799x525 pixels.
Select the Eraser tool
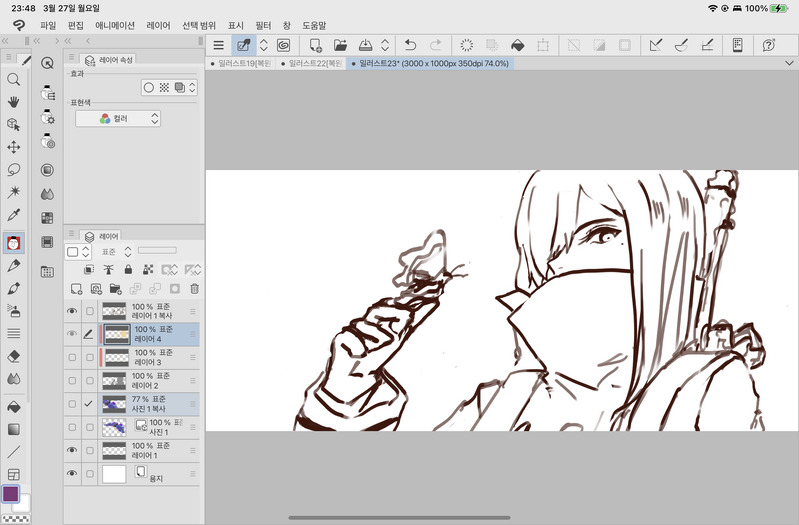coord(14,356)
